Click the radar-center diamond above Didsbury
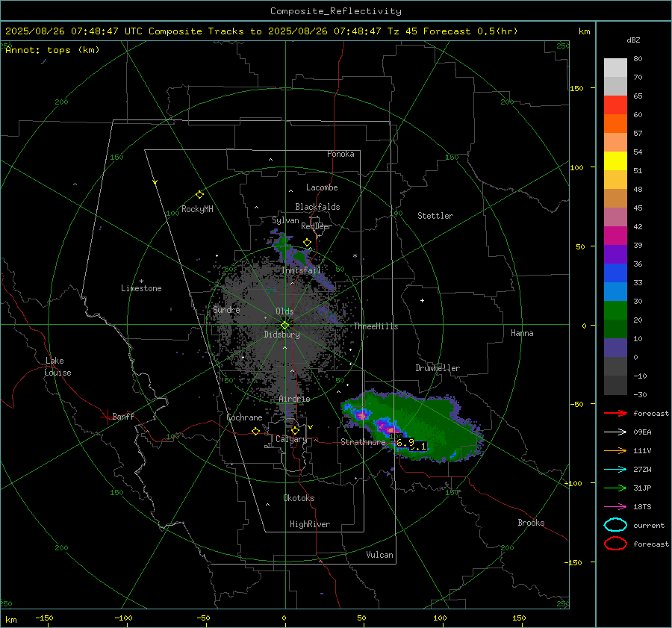The width and height of the screenshot is (672, 628). click(x=285, y=326)
